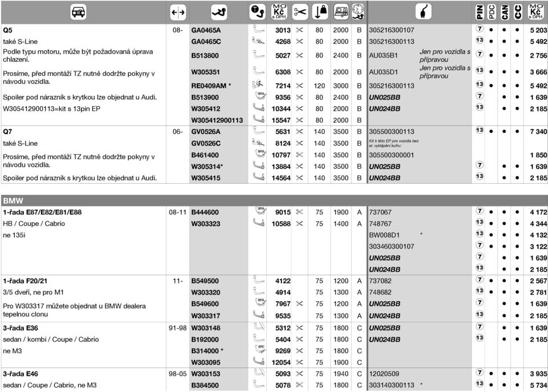Click the towball icon in the GV0526A row
The width and height of the screenshot is (548, 392).
coord(259,131)
